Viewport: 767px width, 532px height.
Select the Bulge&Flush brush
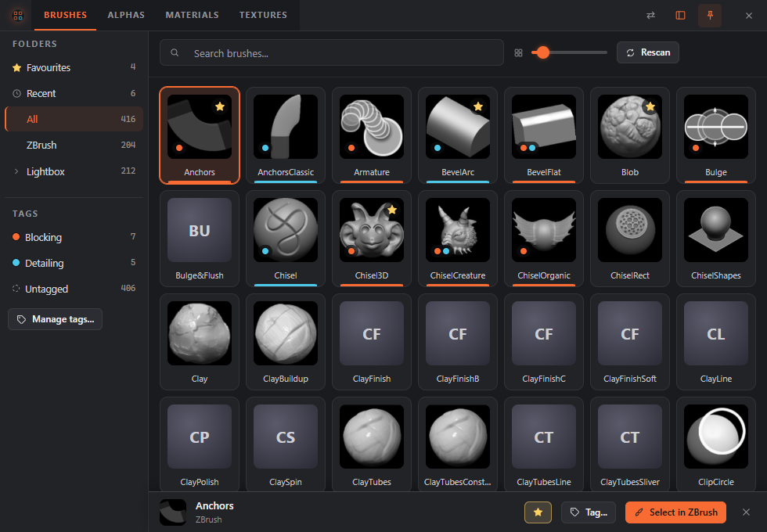tap(200, 239)
